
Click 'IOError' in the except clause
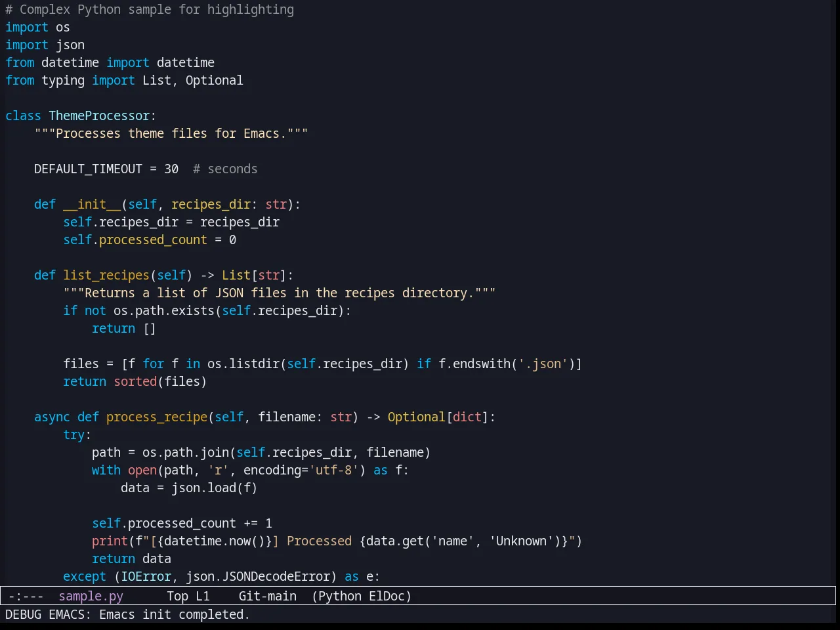coord(146,576)
